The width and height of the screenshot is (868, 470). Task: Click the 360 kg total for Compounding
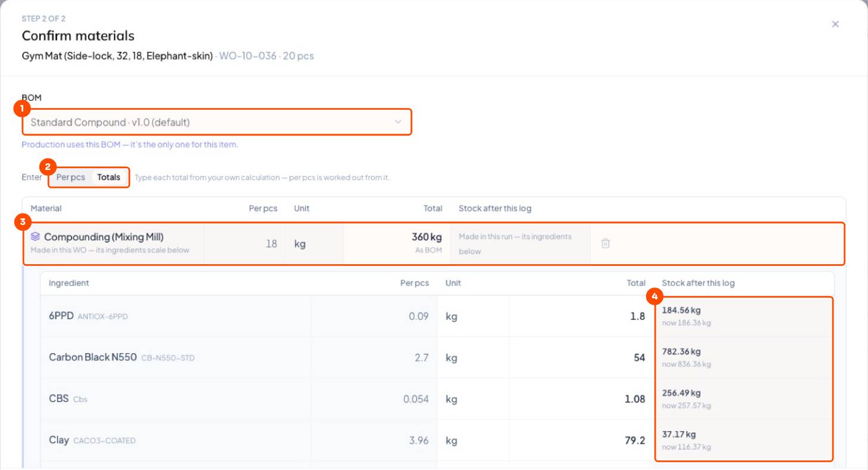coord(427,237)
